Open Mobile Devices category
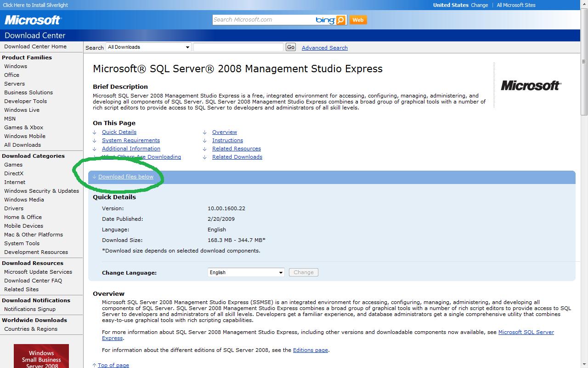This screenshot has height=368, width=588. pos(23,226)
